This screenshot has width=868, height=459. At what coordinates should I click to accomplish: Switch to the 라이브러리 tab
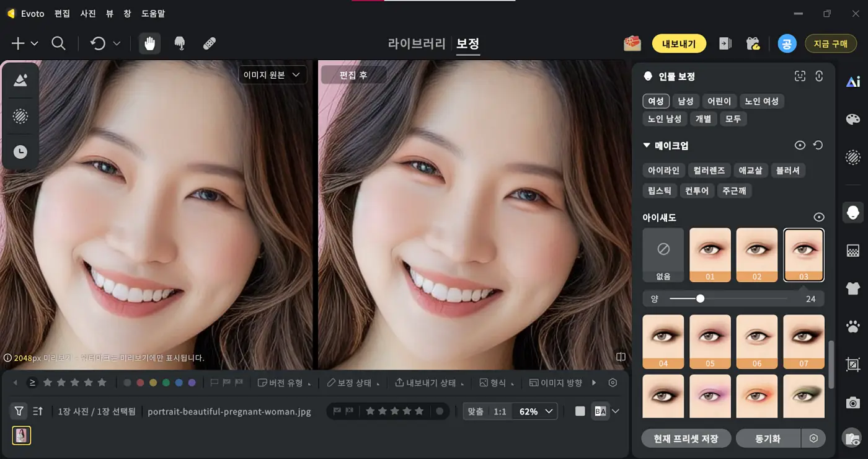coord(416,43)
